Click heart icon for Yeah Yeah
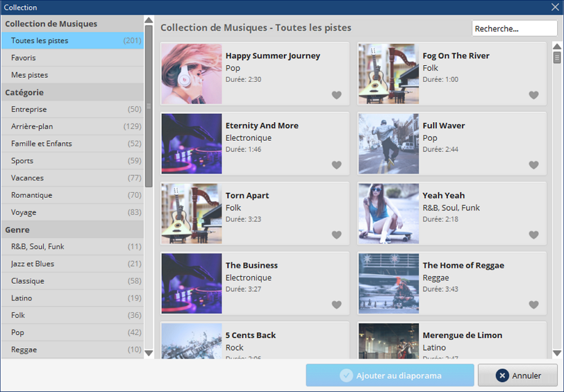Screen dimensions: 564x392 click(533, 235)
